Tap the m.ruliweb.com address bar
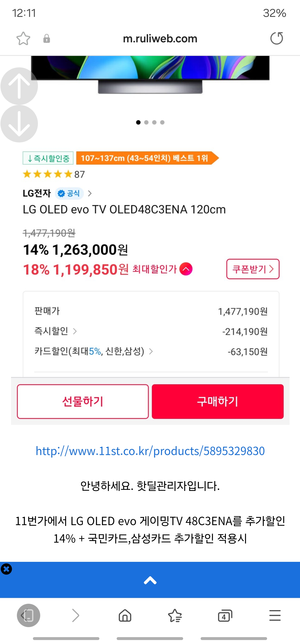This screenshot has width=300, height=644. [160, 39]
